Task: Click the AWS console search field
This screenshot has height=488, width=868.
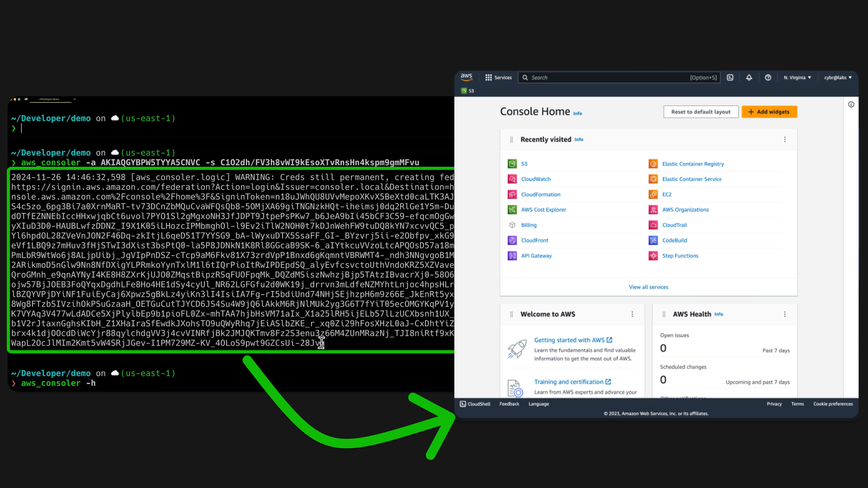Action: (x=619, y=78)
